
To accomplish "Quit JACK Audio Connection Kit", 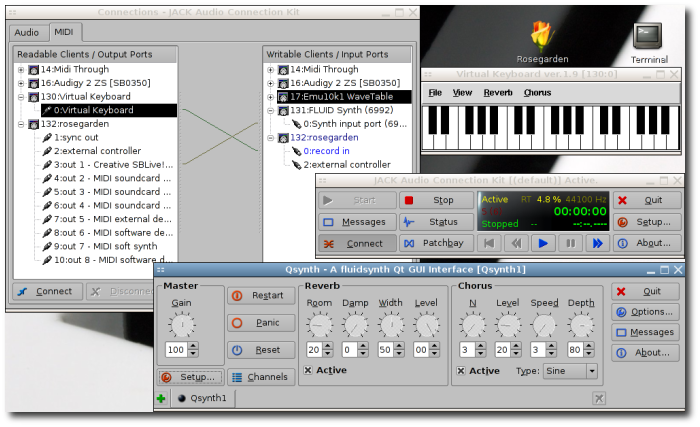I will coord(647,200).
